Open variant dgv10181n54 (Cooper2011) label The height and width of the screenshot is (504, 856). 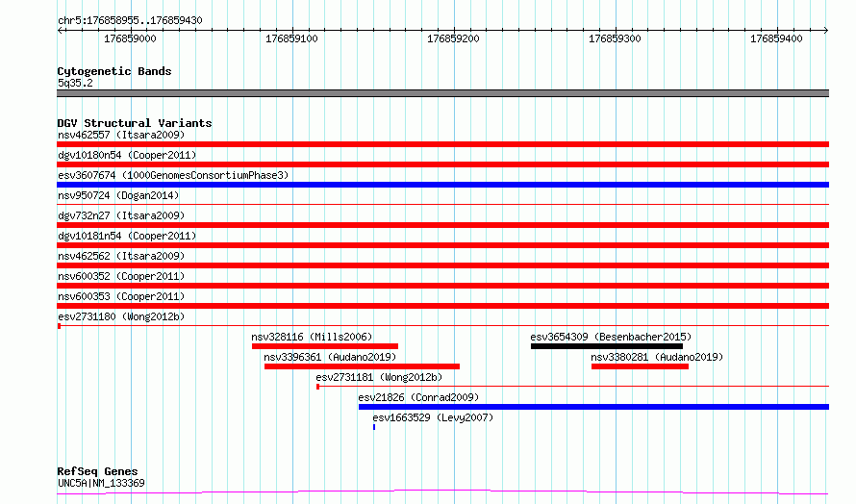tap(127, 236)
